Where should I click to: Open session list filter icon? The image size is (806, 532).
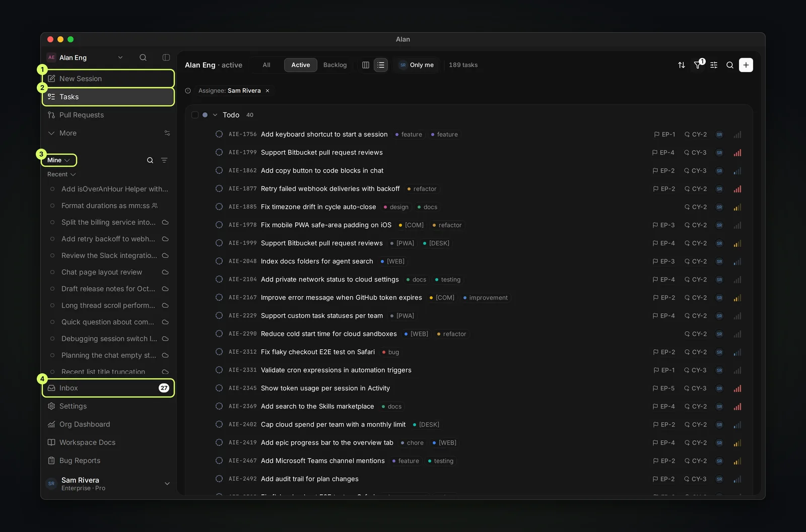click(x=164, y=160)
